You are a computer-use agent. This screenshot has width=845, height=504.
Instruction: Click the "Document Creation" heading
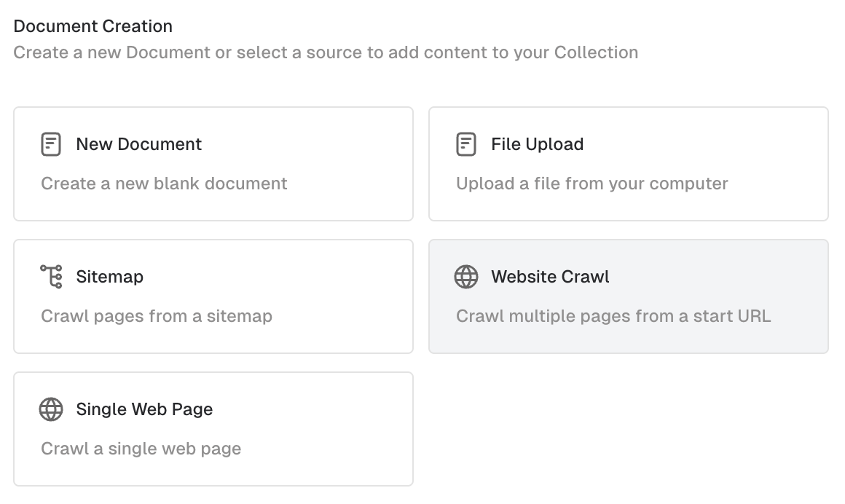pyautogui.click(x=93, y=26)
